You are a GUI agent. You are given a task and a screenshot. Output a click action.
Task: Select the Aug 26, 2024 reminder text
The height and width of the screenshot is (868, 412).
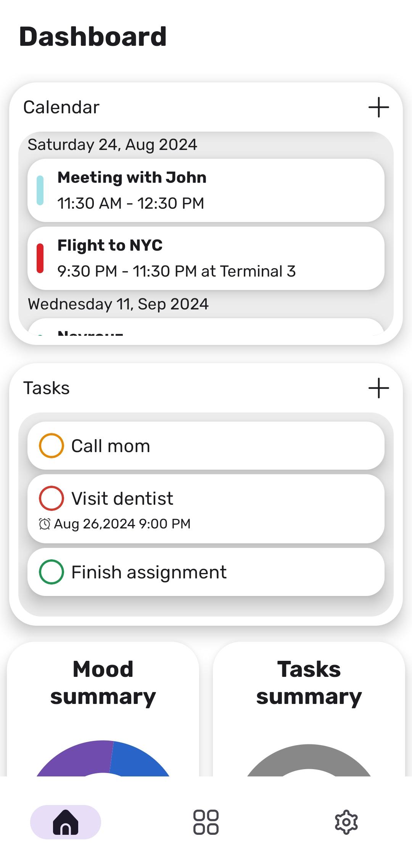(122, 524)
